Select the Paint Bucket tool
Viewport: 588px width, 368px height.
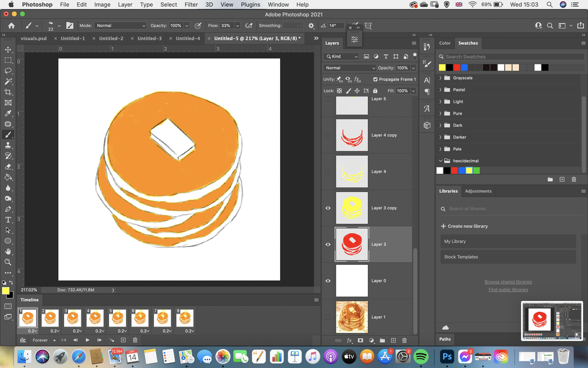8,177
